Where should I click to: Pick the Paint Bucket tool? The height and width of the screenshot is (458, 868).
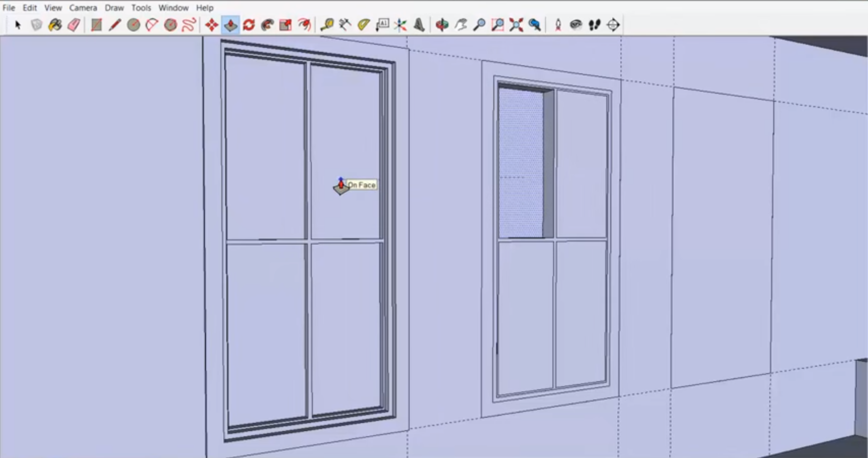click(x=55, y=25)
